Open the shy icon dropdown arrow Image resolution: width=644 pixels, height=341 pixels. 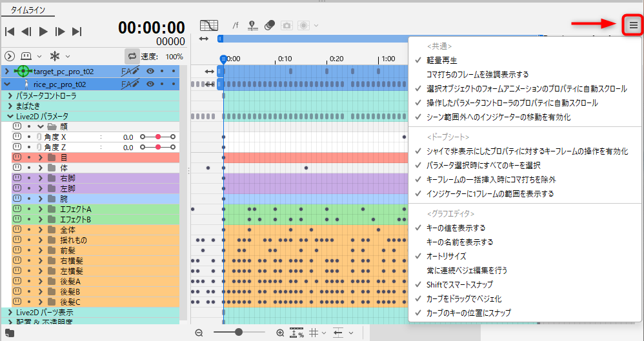point(39,56)
